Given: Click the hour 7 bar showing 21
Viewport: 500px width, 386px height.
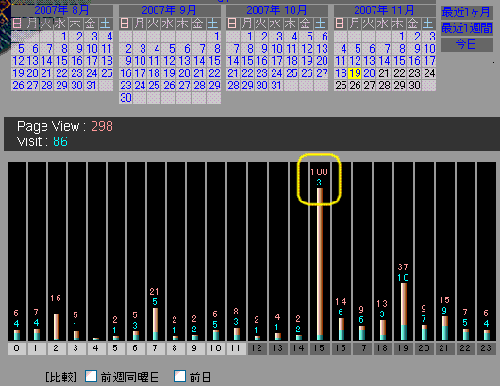Looking at the screenshot, I should click(155, 324).
